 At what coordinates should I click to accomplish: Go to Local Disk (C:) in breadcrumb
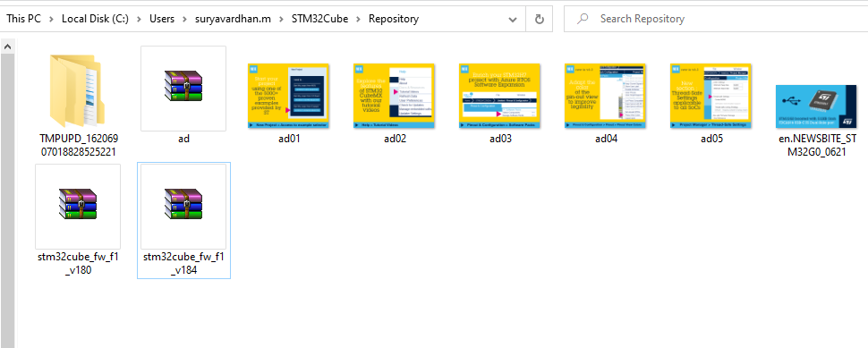click(x=95, y=19)
